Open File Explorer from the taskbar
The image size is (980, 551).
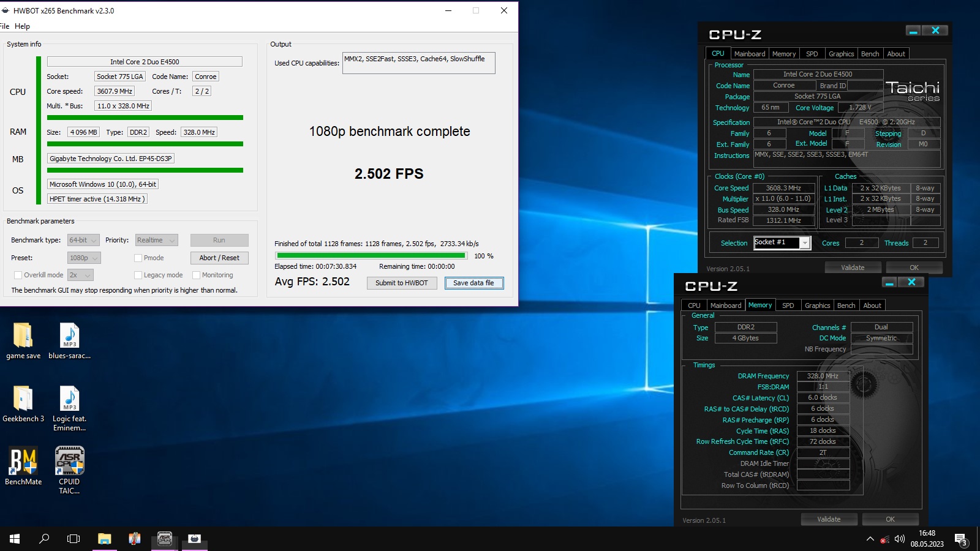pyautogui.click(x=105, y=539)
